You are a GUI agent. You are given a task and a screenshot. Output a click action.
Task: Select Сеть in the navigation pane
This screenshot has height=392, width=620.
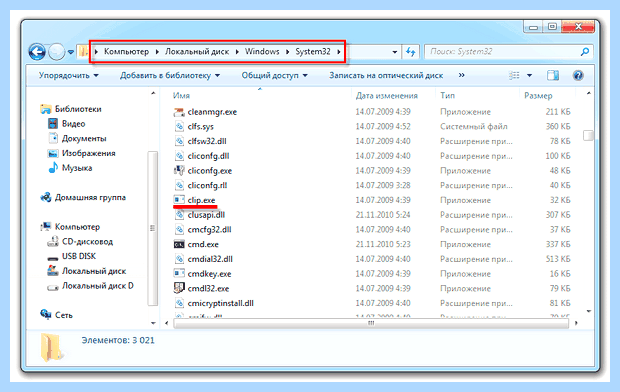click(x=64, y=315)
